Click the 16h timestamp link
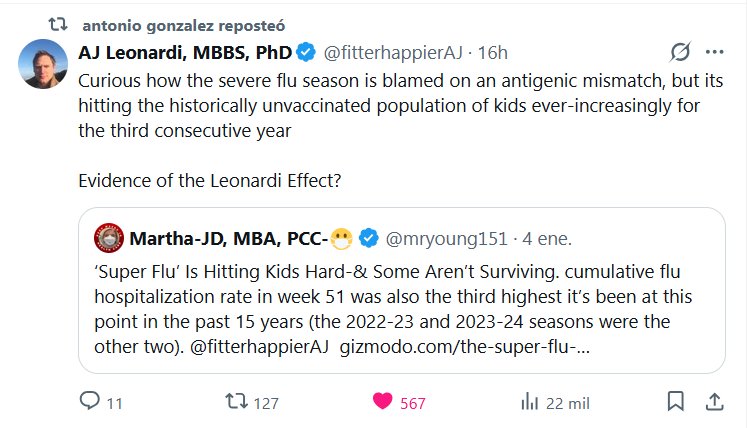Viewport: 748px width, 428px height. coord(492,53)
